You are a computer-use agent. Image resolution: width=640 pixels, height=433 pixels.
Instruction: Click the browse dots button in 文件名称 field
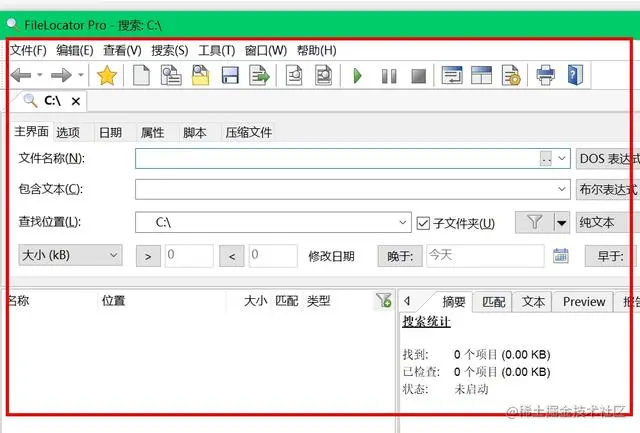pos(546,159)
